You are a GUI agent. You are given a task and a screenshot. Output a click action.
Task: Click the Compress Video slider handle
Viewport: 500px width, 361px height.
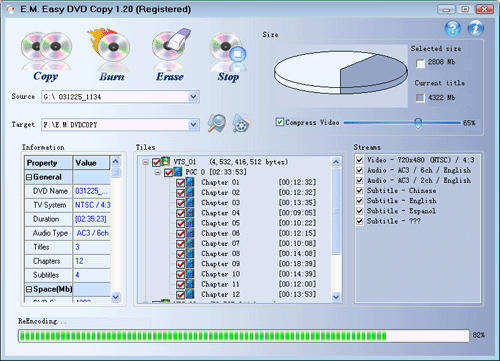[418, 123]
